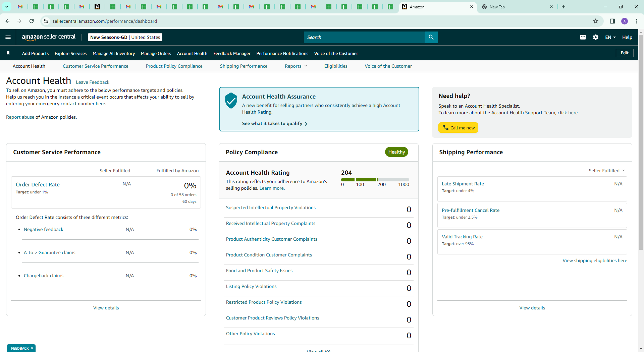Click the Leave Feedback link
644x352 pixels.
click(93, 82)
